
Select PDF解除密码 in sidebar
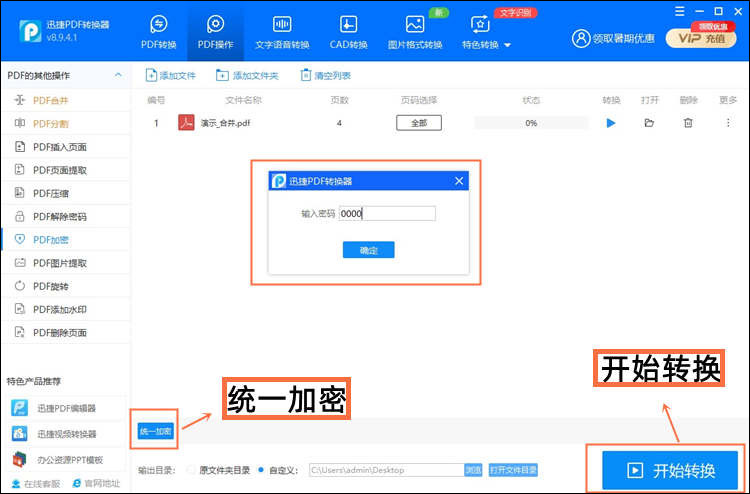point(66,217)
